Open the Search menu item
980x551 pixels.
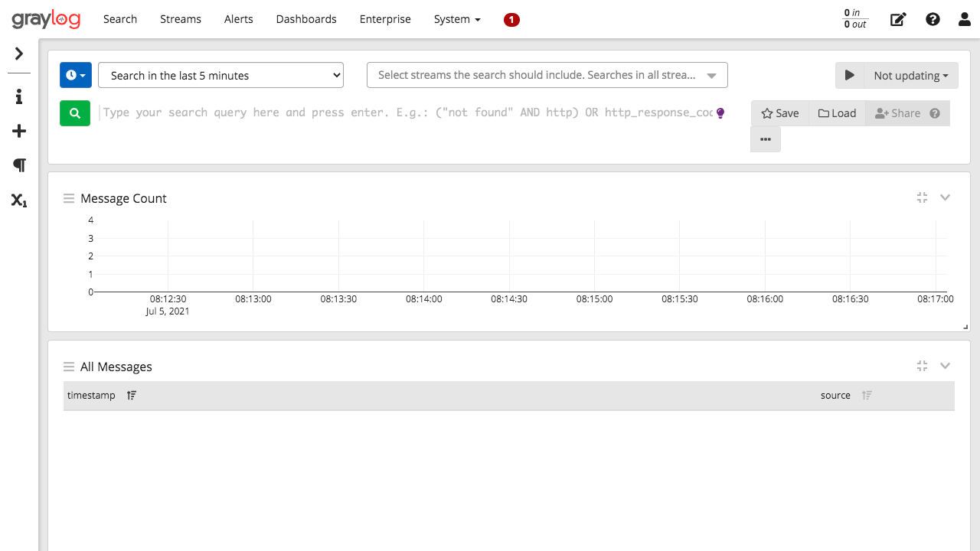[x=120, y=19]
